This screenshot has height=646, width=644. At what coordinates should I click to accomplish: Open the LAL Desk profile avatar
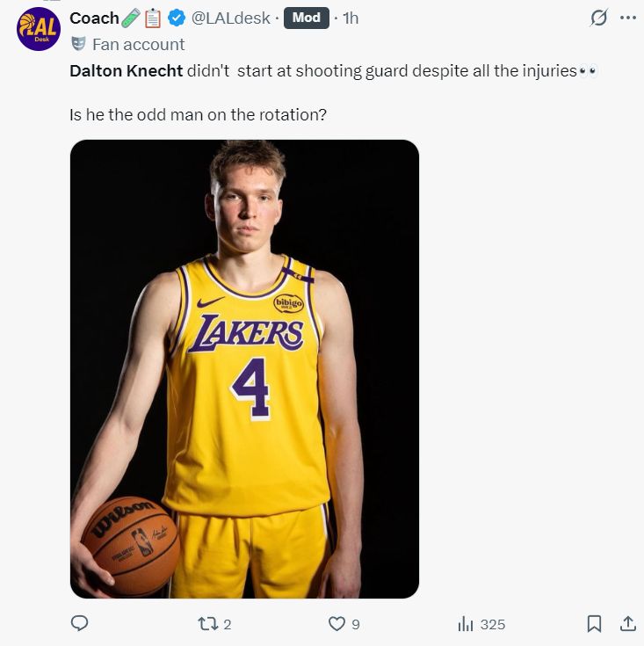[x=38, y=29]
